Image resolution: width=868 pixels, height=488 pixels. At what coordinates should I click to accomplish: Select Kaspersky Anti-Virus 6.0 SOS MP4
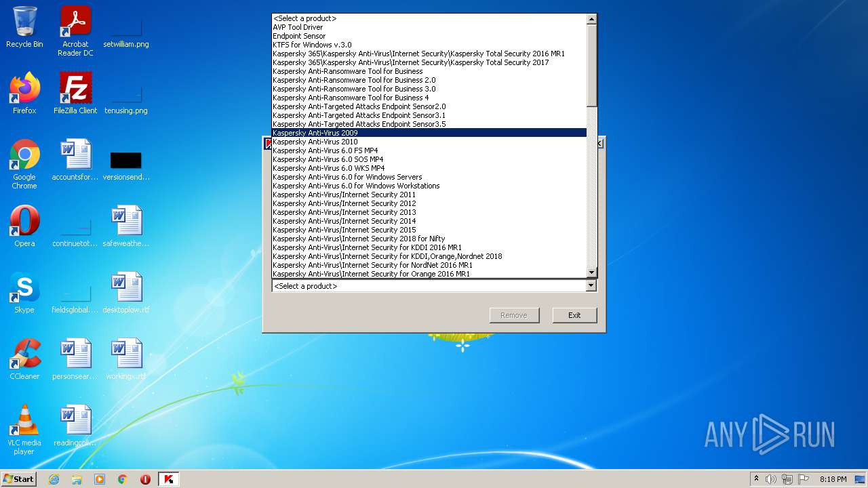(x=429, y=159)
